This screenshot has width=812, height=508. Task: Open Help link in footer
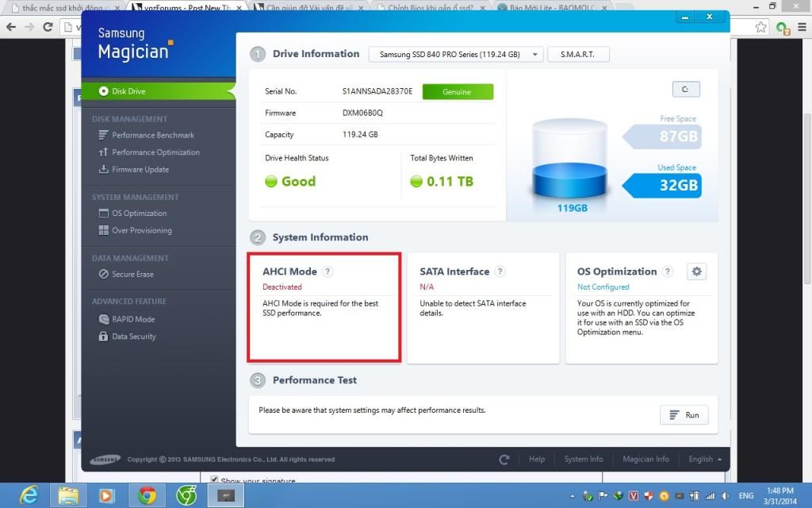[537, 460]
